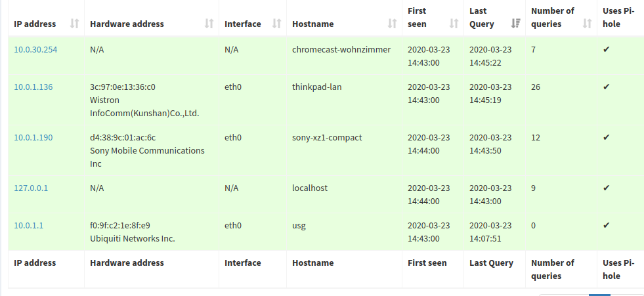
Task: Click the sony-xz1-compact hostname cell
Action: tap(327, 137)
